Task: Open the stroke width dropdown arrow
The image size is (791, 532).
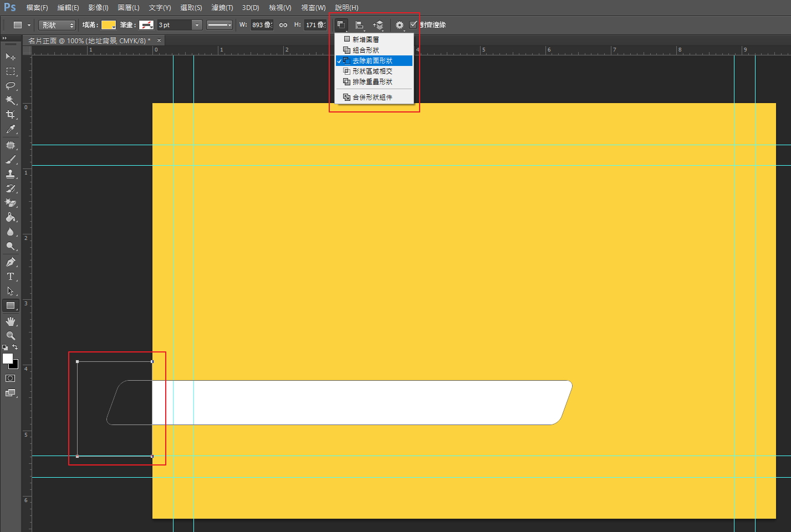Action: [197, 25]
